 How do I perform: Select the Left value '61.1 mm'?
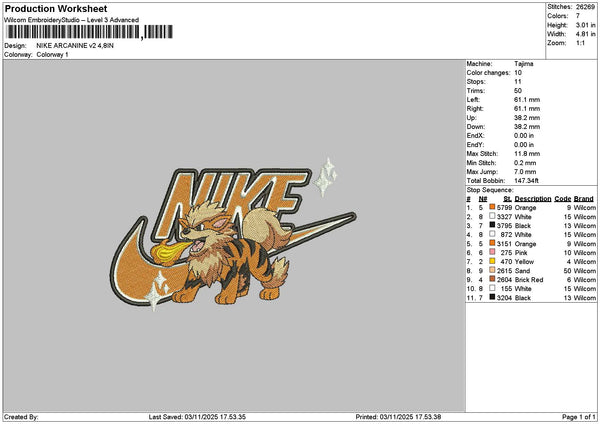pyautogui.click(x=527, y=99)
